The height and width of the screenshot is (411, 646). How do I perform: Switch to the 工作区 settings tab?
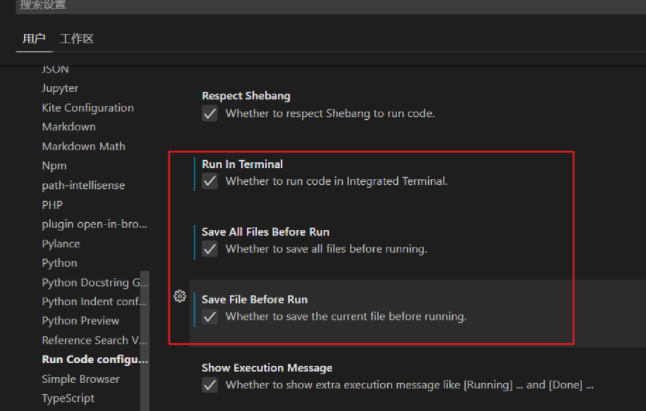[77, 39]
